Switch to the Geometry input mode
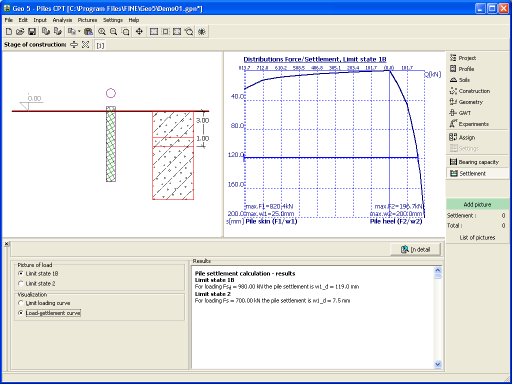This screenshot has height=384, width=512. [x=477, y=102]
